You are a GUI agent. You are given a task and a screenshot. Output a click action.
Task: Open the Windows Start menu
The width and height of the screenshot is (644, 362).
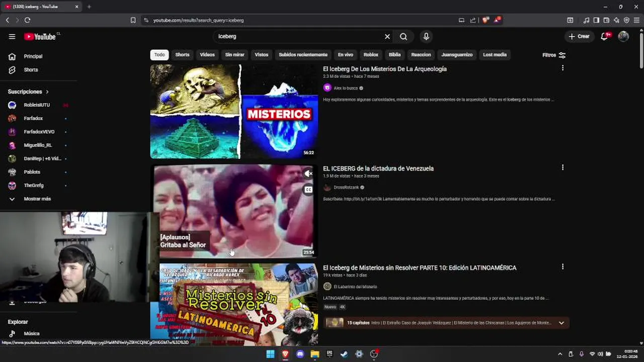[x=270, y=354]
